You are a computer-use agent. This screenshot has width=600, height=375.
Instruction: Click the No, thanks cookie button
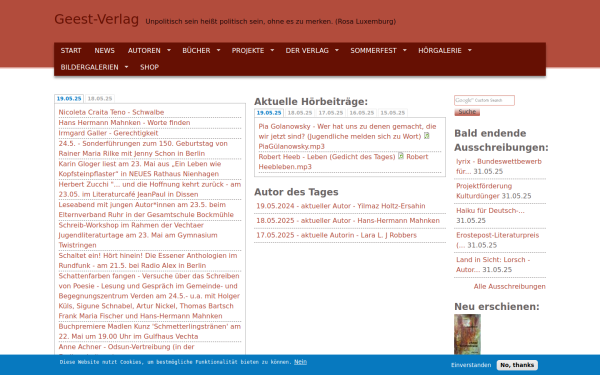517,365
